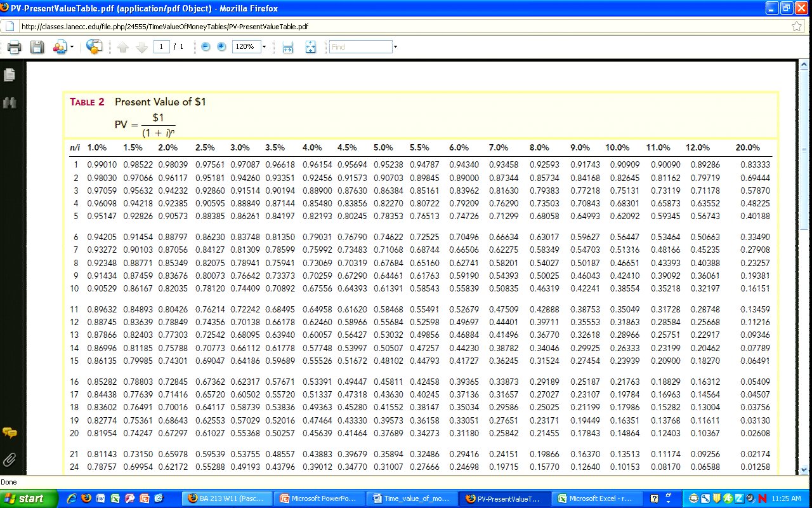Bookmark this page with the star
Image resolution: width=812 pixels, height=508 pixels.
pos(797,27)
